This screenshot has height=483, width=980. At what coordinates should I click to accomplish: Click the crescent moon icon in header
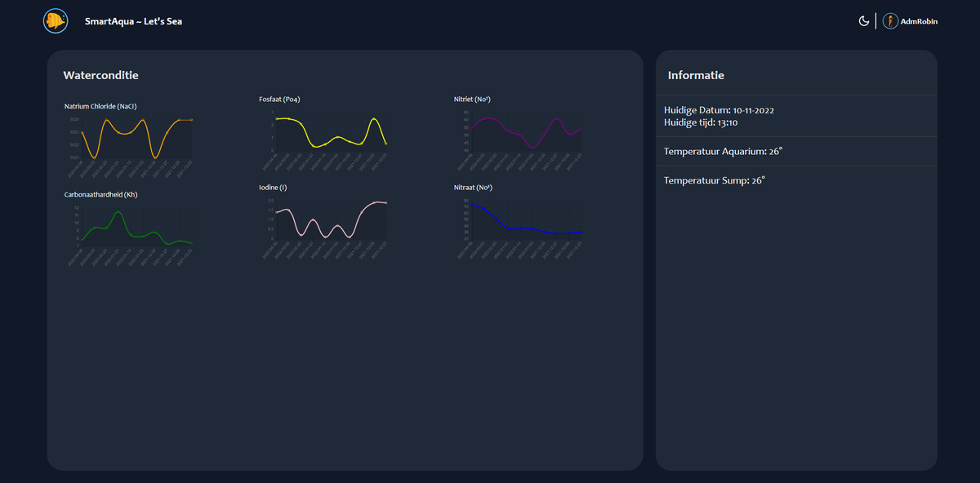point(864,20)
